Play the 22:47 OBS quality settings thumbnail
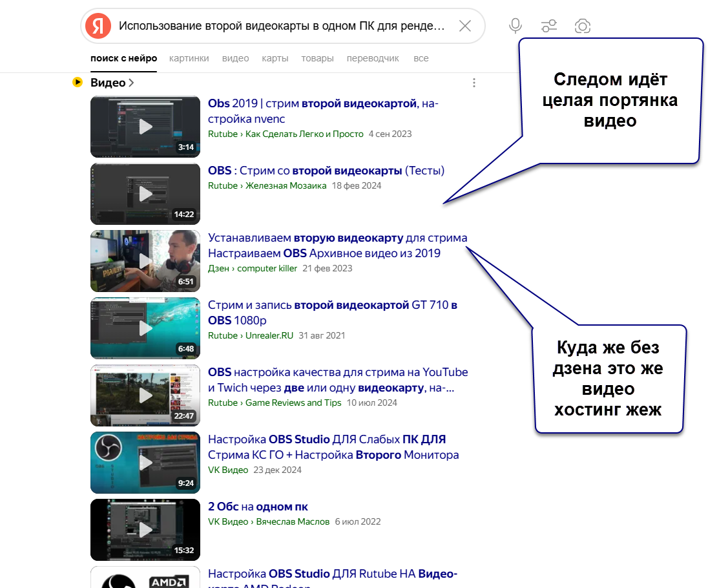 (x=145, y=395)
